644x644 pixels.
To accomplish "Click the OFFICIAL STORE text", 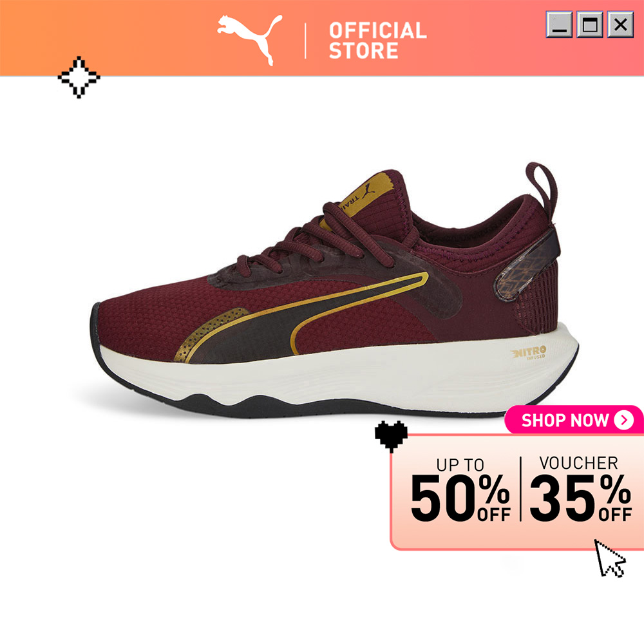I will [x=377, y=41].
